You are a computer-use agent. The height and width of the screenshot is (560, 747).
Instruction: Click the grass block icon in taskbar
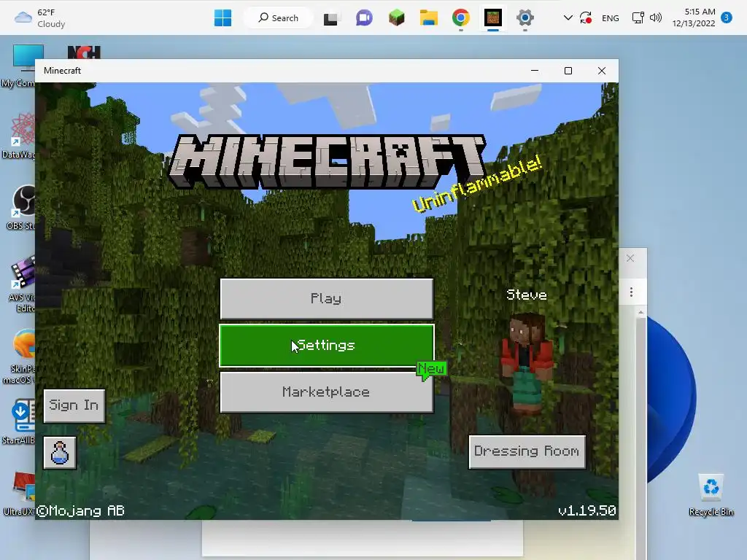(396, 18)
